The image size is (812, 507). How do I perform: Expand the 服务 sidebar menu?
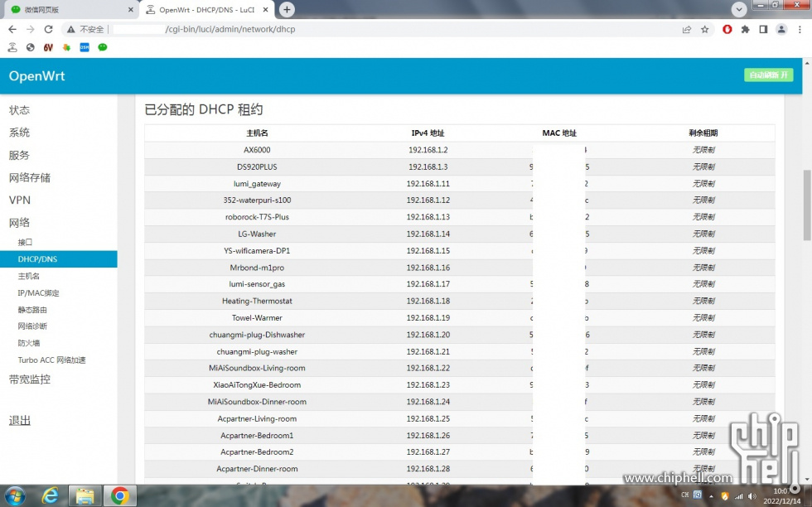click(x=19, y=156)
